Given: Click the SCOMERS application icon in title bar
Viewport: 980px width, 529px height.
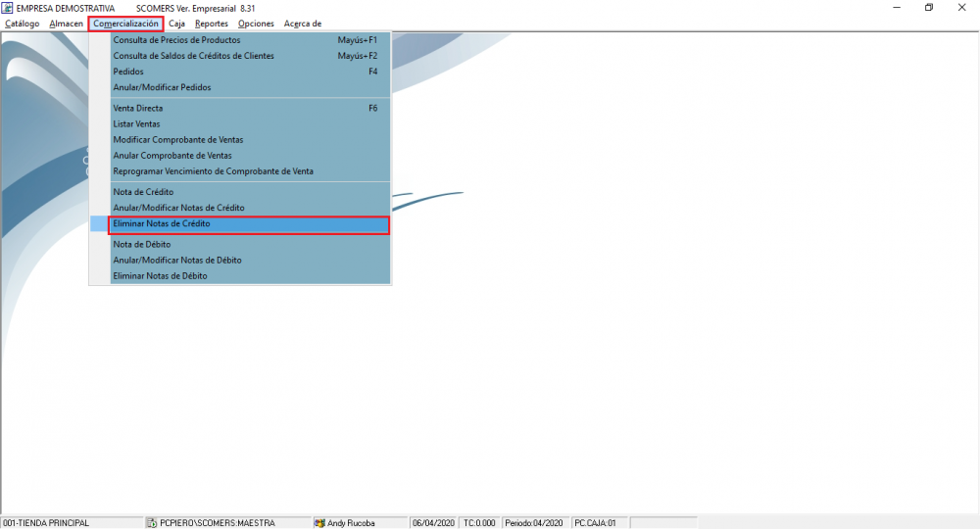Looking at the screenshot, I should coord(8,8).
